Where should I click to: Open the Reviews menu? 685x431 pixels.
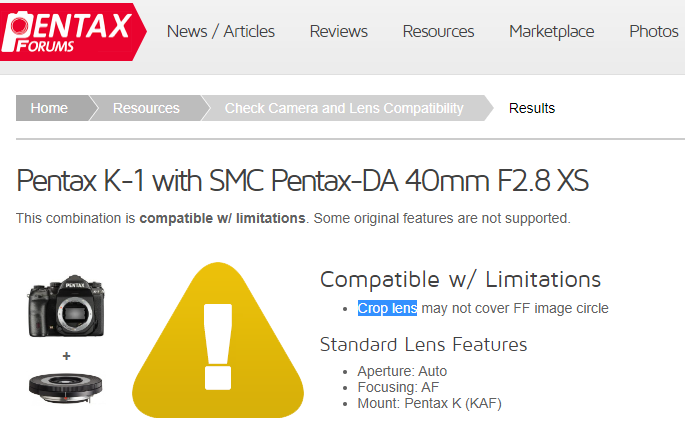[x=339, y=31]
